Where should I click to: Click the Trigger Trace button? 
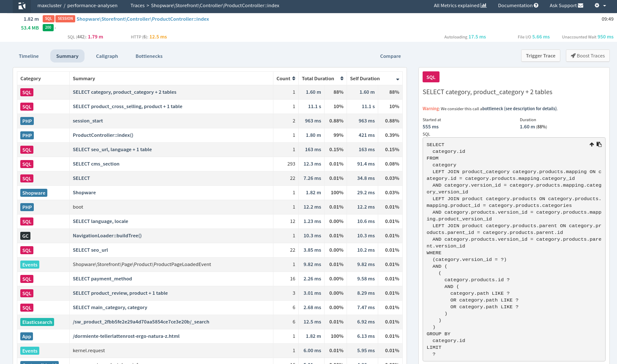541,55
